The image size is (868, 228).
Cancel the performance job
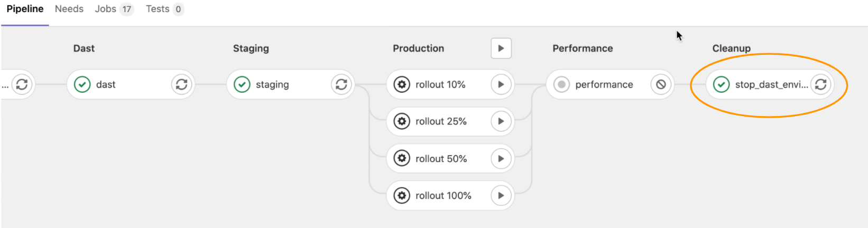661,84
